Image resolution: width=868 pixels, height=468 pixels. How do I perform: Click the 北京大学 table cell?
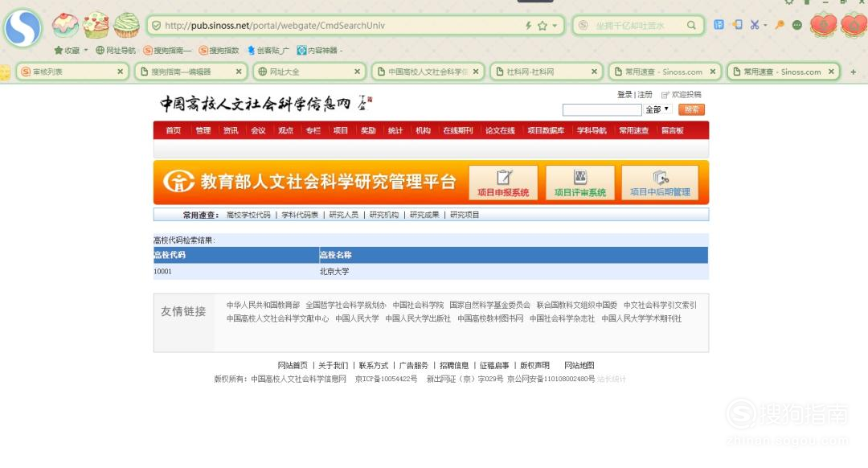[334, 271]
